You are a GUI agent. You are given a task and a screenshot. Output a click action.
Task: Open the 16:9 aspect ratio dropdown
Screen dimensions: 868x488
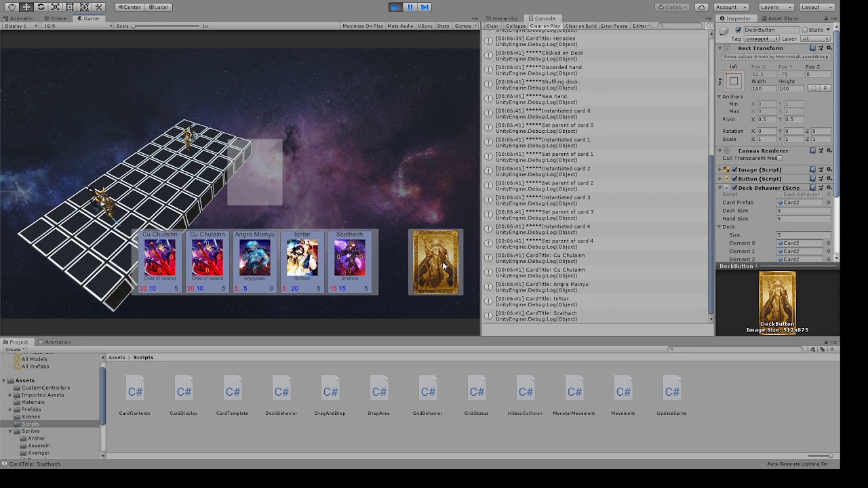(77, 26)
